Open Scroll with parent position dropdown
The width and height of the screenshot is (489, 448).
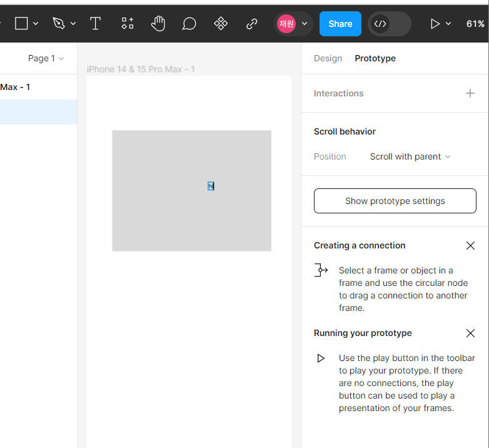tap(410, 156)
